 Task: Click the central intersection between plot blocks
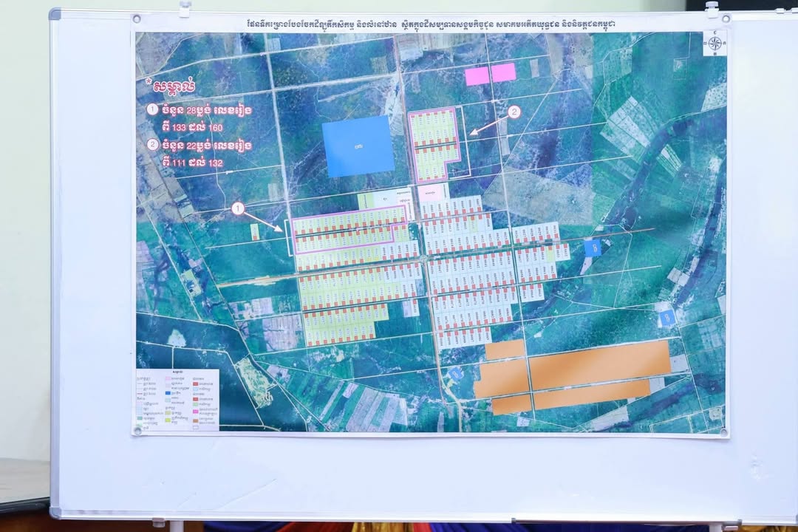(424, 259)
